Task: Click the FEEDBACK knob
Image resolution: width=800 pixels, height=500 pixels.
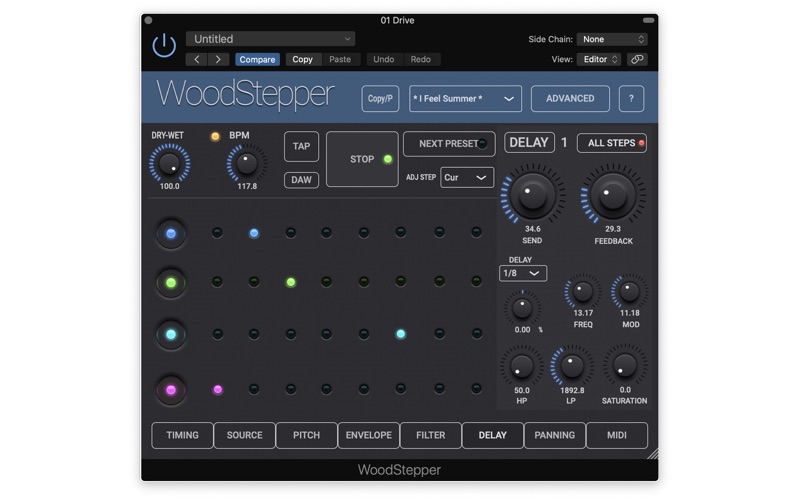Action: tap(613, 195)
